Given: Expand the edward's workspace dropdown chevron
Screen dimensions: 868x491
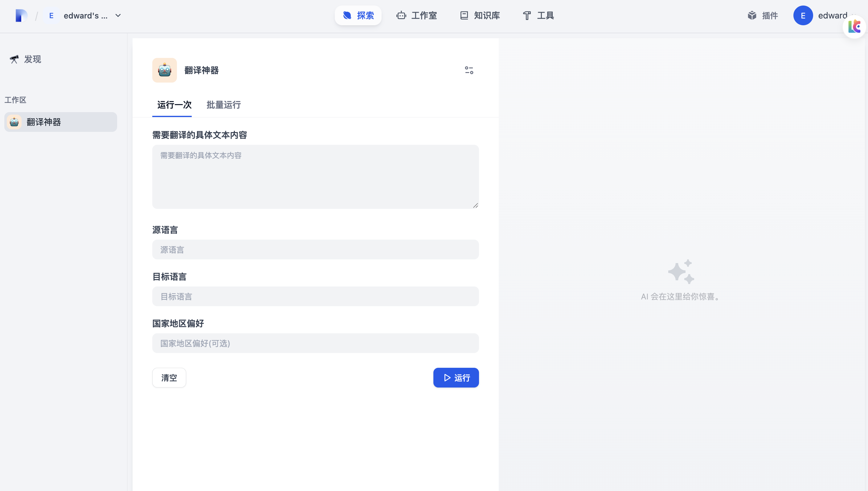Looking at the screenshot, I should click(118, 15).
